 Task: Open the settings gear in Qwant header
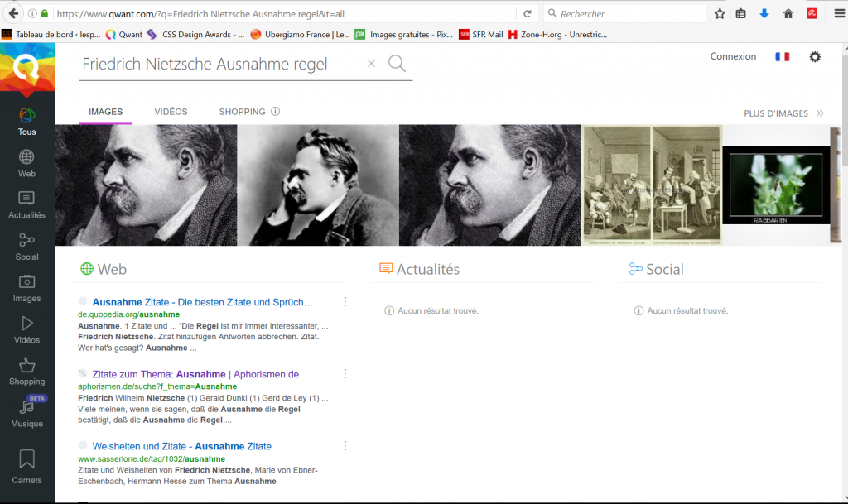click(x=815, y=56)
